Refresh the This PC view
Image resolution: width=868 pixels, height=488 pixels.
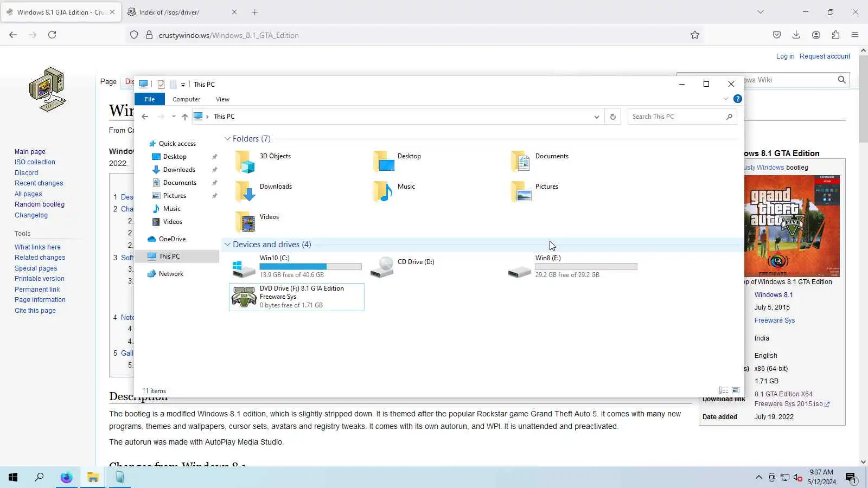(x=613, y=117)
